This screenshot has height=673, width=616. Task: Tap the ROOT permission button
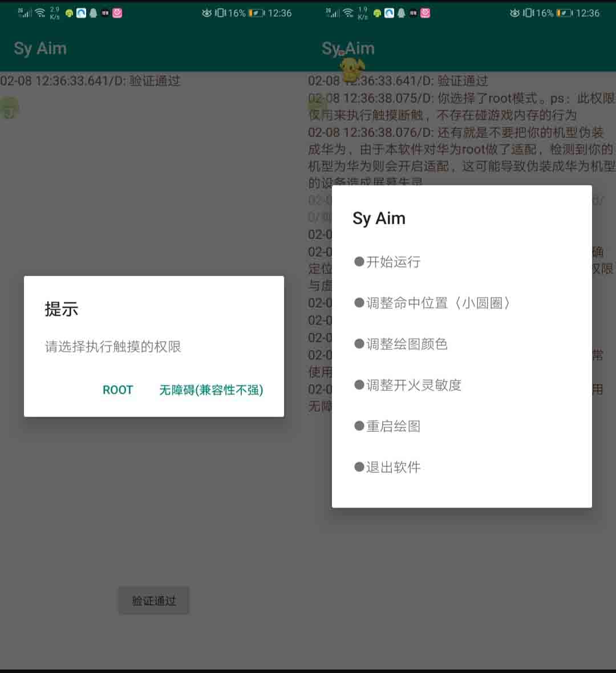117,390
